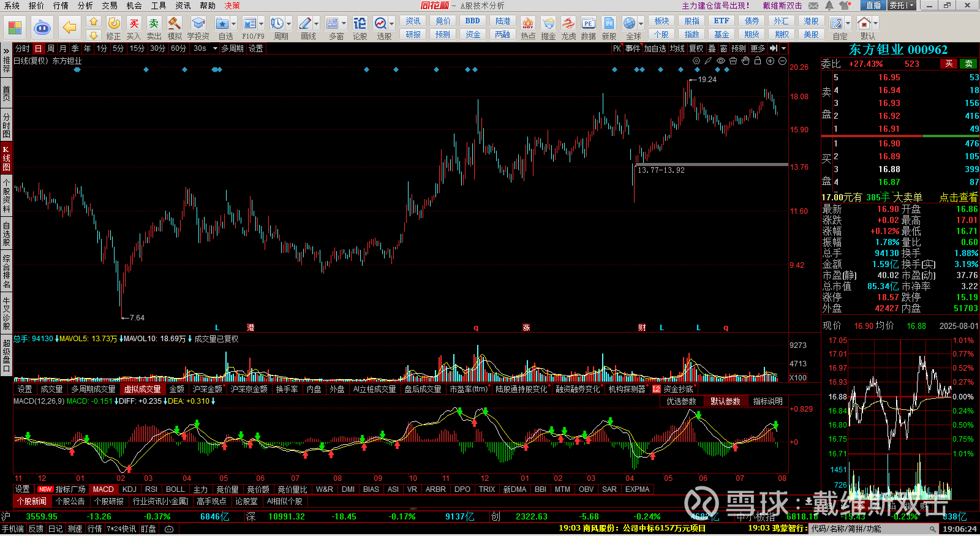Click the 板块 button
Image resolution: width=980 pixels, height=536 pixels.
[x=661, y=21]
